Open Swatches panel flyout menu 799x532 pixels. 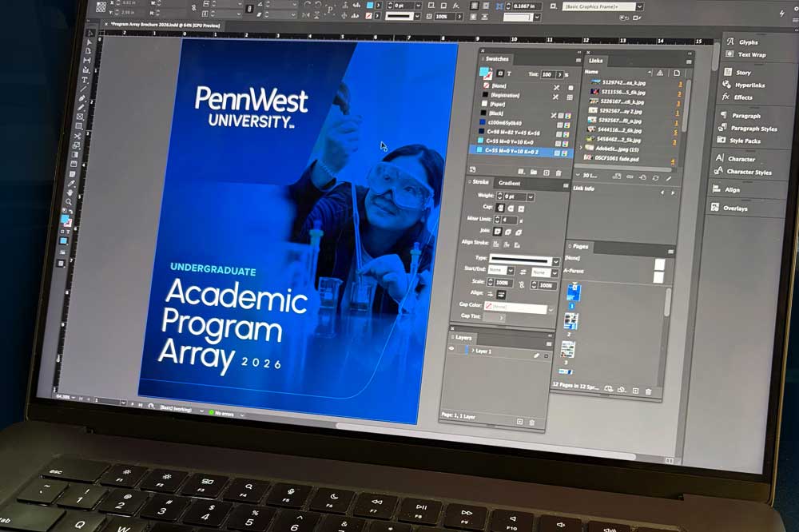point(578,60)
